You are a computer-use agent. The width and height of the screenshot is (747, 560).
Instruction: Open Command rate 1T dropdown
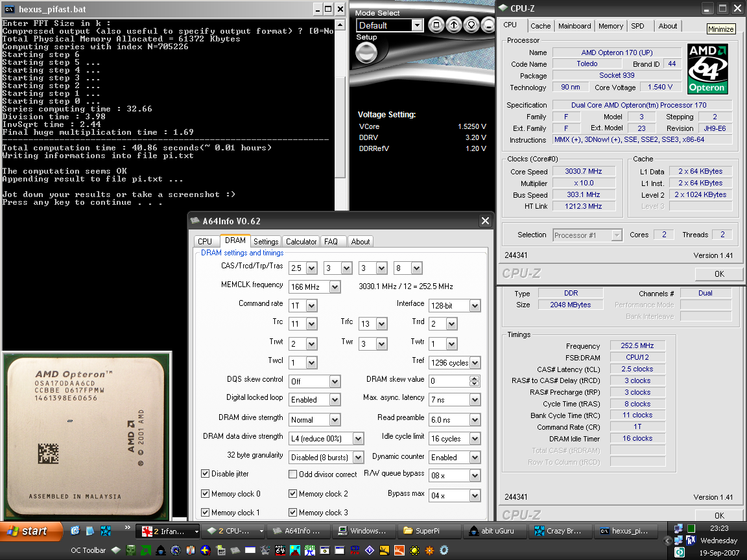coord(303,306)
